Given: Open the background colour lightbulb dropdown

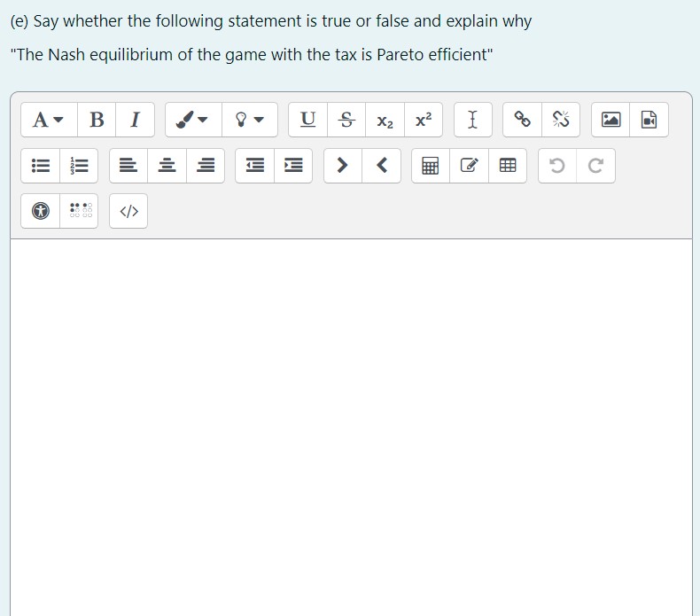Looking at the screenshot, I should coord(250,120).
